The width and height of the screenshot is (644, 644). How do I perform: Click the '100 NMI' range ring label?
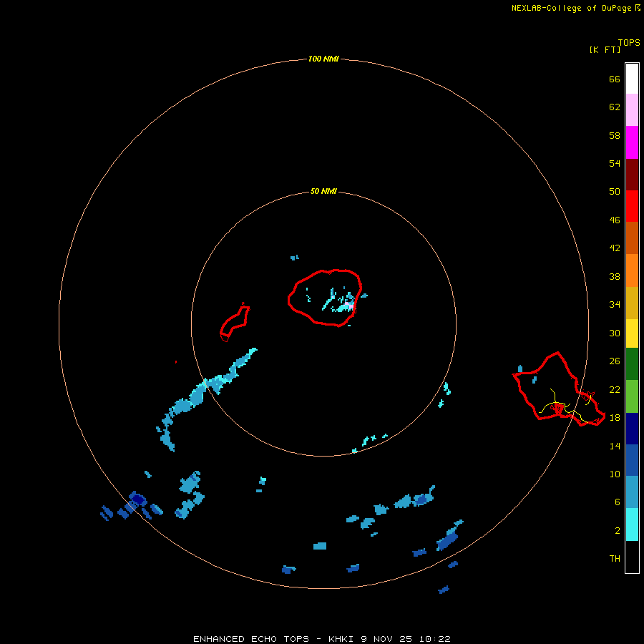point(323,59)
